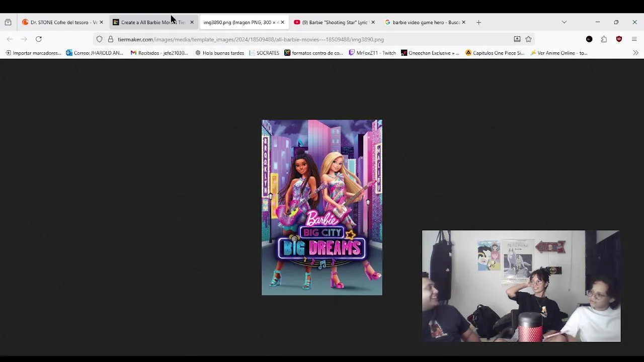644x362 pixels.
Task: Expand the list all tabs dropdown
Action: click(564, 22)
